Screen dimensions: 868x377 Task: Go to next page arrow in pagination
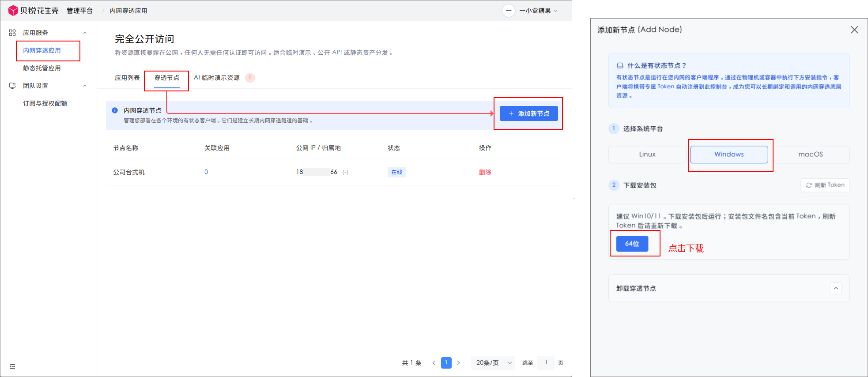pos(458,363)
